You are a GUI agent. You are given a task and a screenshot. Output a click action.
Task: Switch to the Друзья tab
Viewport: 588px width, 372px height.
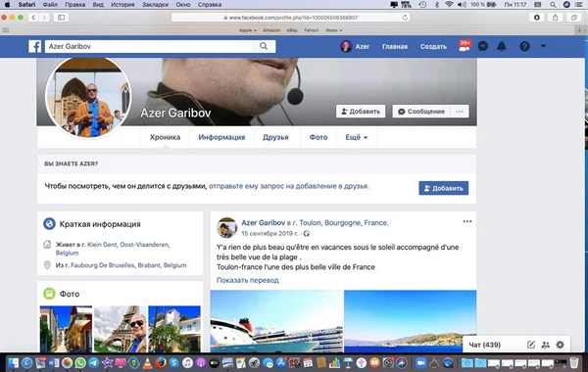click(x=275, y=137)
